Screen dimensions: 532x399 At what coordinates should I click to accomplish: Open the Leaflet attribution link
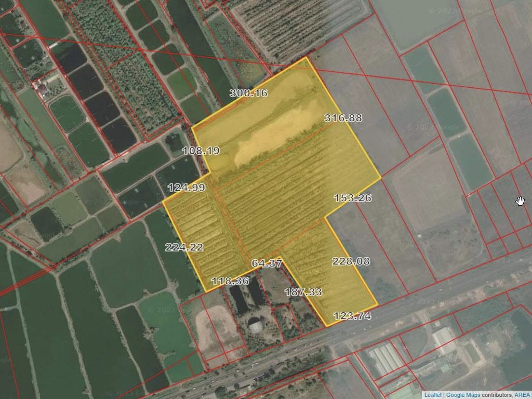(x=433, y=395)
